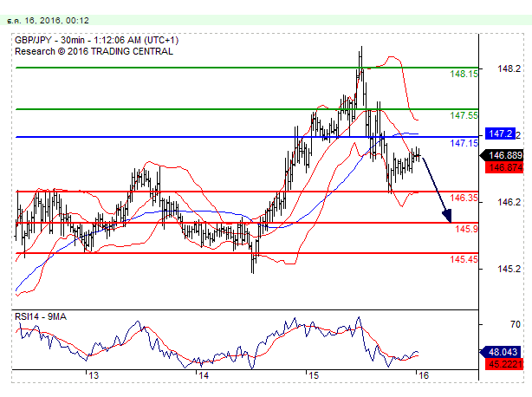This screenshot has height=397, width=532.
Task: Click the date header "16, 2016, 00:12"
Action: pos(56,21)
